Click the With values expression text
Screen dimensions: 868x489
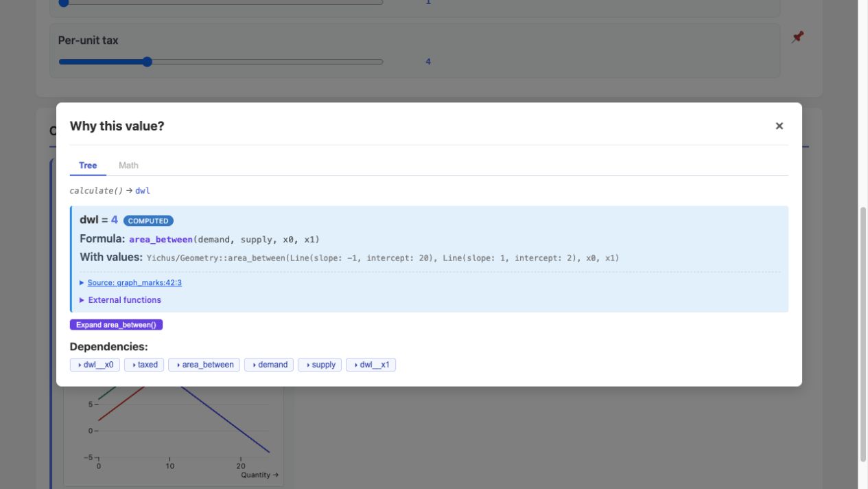pos(383,258)
